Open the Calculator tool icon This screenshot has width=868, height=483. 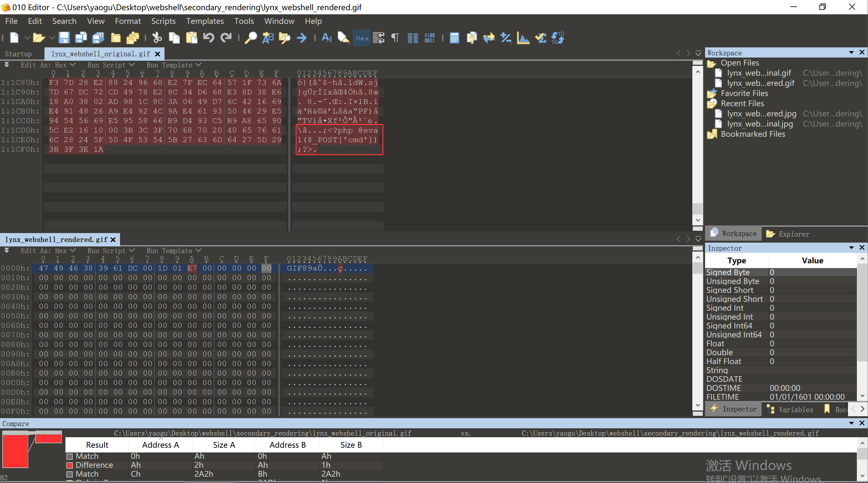coord(454,38)
